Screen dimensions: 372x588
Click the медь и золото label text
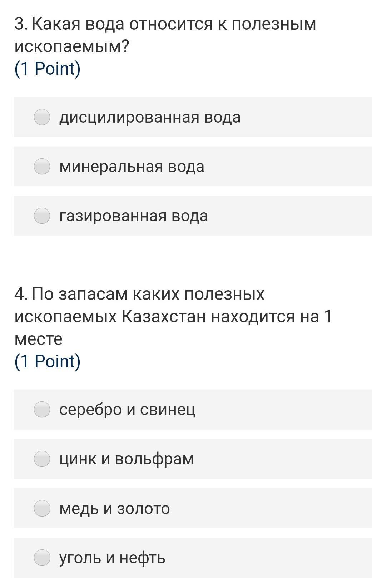tap(114, 508)
